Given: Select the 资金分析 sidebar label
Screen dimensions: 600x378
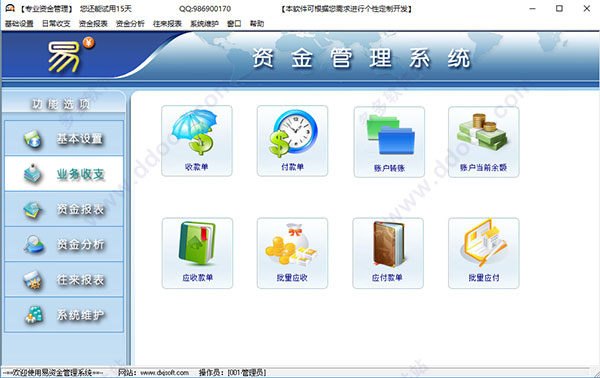Looking at the screenshot, I should [x=80, y=244].
